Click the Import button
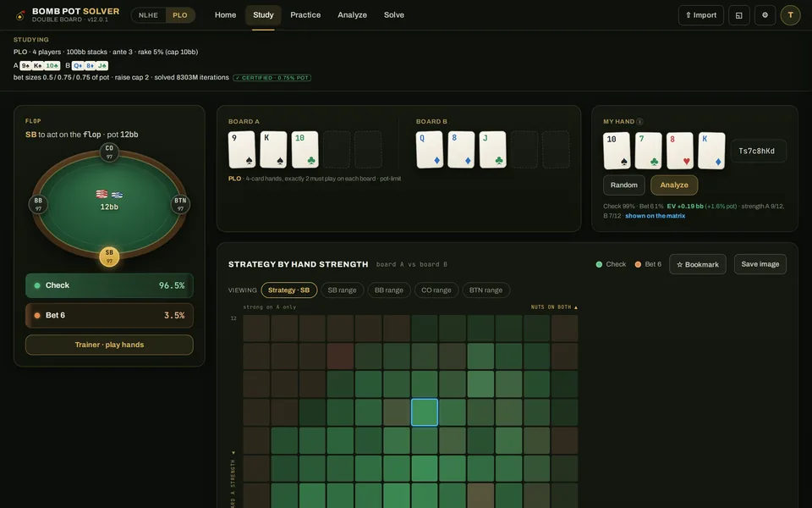 700,15
